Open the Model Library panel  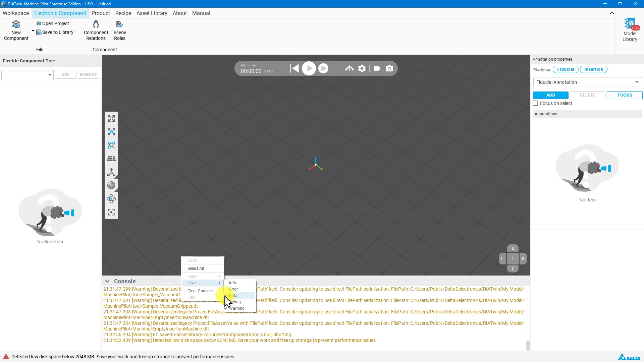pos(630,30)
